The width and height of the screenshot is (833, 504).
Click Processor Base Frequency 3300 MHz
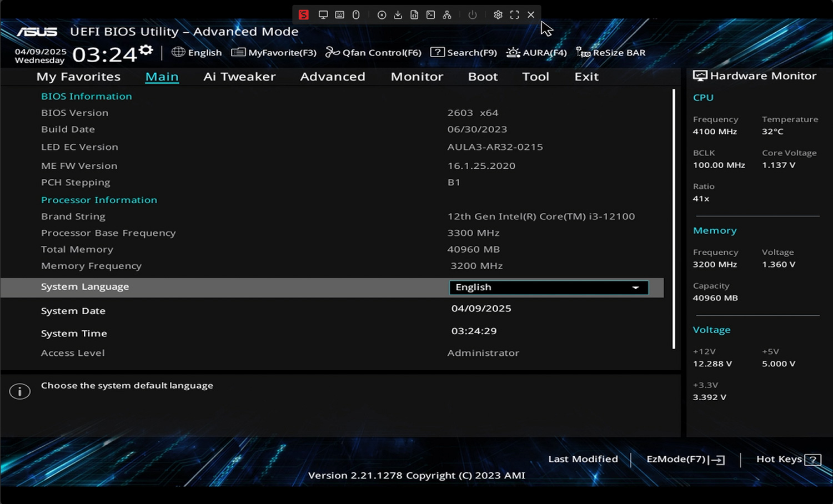tap(473, 233)
